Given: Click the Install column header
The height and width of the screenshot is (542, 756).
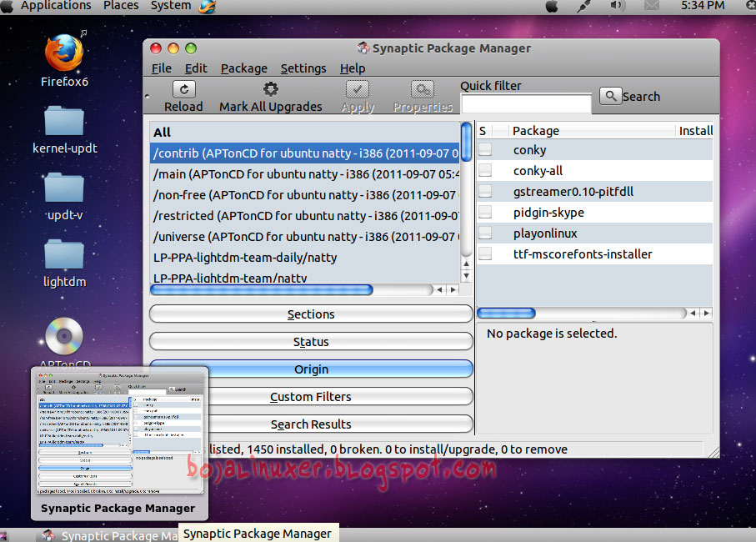Looking at the screenshot, I should [695, 131].
